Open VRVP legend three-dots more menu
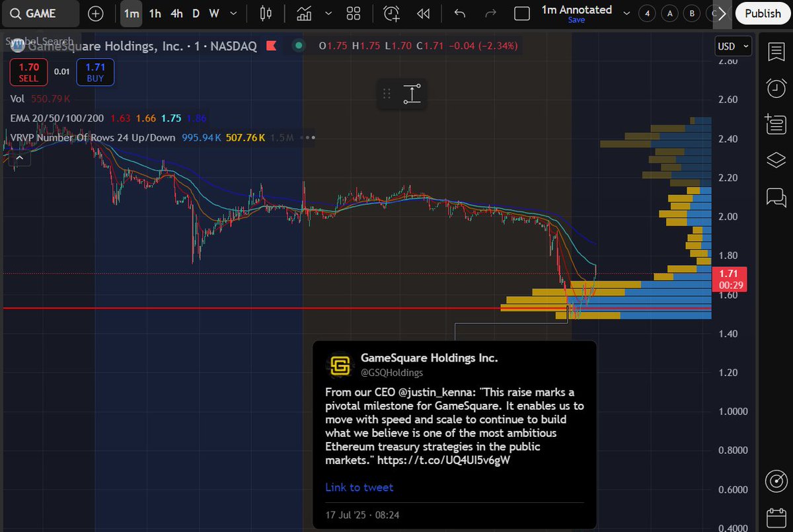Viewport: 793px width, 532px height. pos(307,138)
